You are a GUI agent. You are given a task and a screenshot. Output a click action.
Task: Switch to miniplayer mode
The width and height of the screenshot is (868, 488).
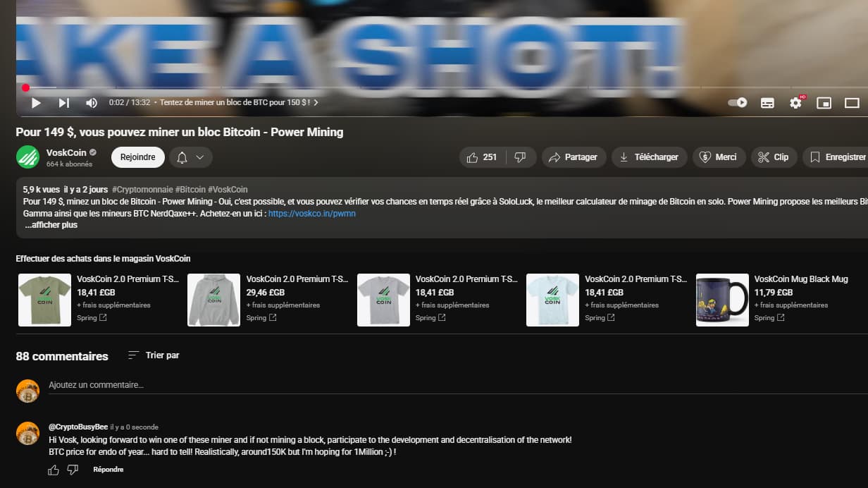(x=824, y=103)
